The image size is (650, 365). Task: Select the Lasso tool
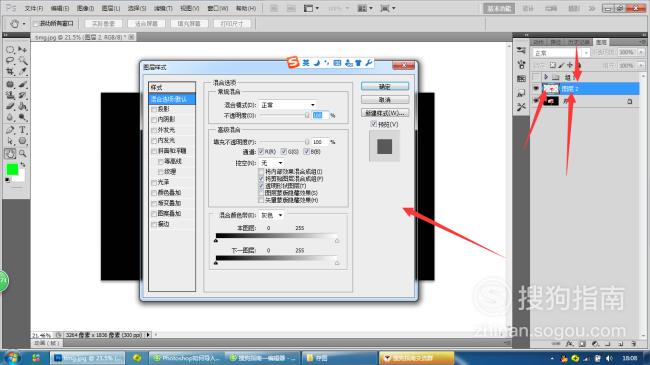click(10, 61)
